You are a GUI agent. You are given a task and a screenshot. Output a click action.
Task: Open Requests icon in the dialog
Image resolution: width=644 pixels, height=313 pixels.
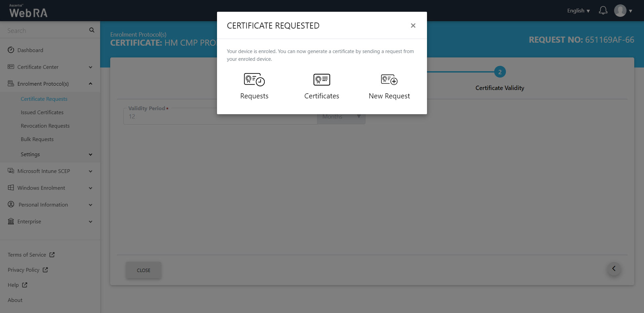(x=254, y=80)
